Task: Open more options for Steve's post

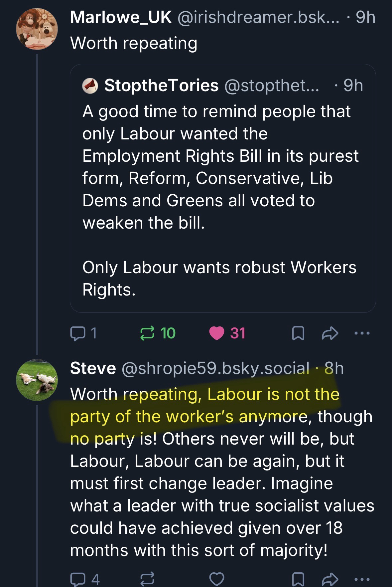Action: (362, 579)
